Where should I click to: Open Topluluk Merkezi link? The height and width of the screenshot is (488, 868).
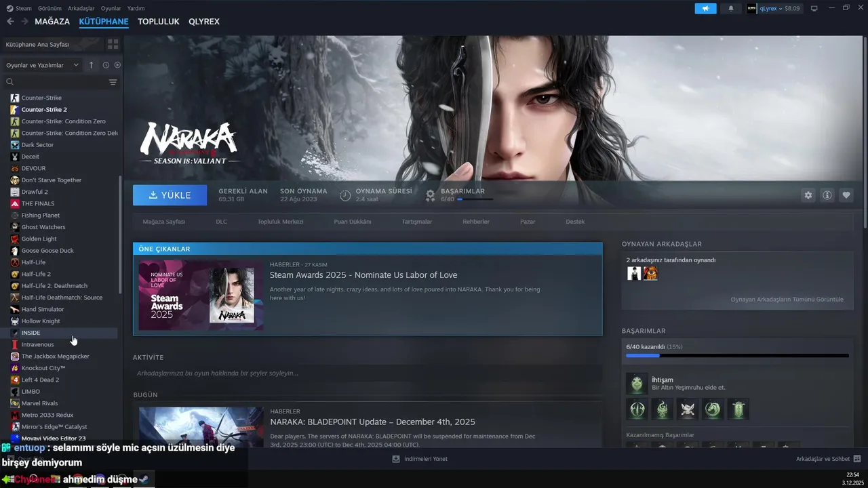[x=280, y=222]
